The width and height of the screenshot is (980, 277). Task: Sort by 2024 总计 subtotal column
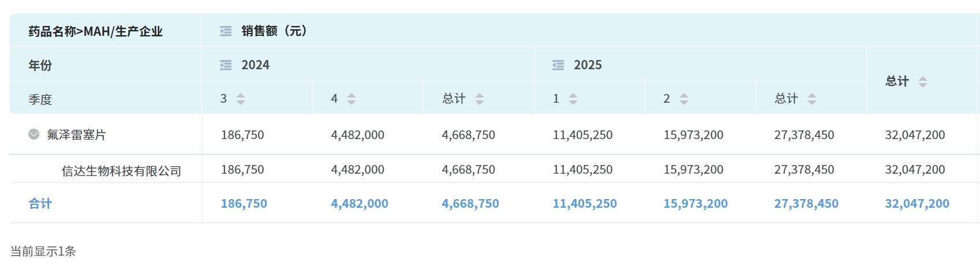480,99
